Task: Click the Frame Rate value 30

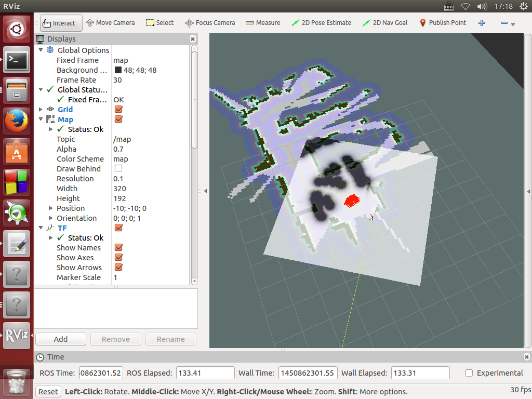Action: pos(117,79)
